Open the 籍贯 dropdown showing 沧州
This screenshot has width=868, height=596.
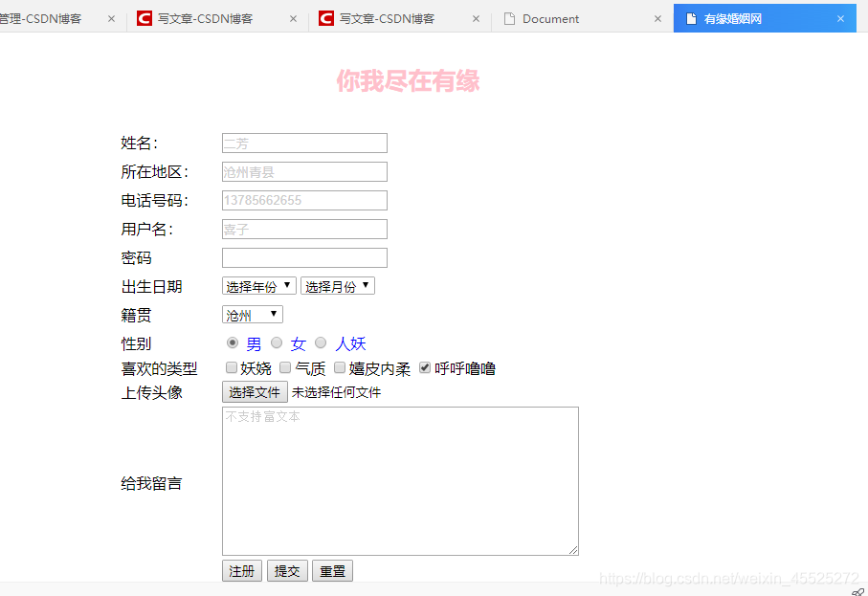[252, 314]
